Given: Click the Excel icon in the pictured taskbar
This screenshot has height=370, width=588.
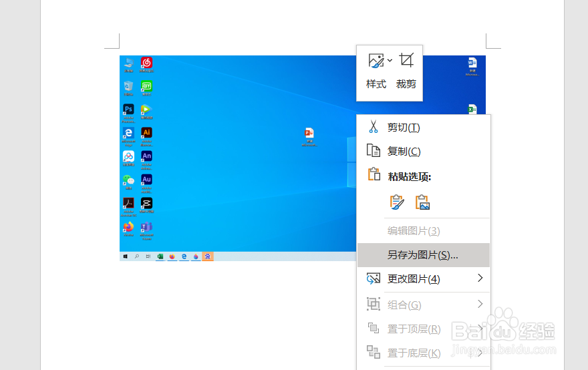Looking at the screenshot, I should (160, 256).
